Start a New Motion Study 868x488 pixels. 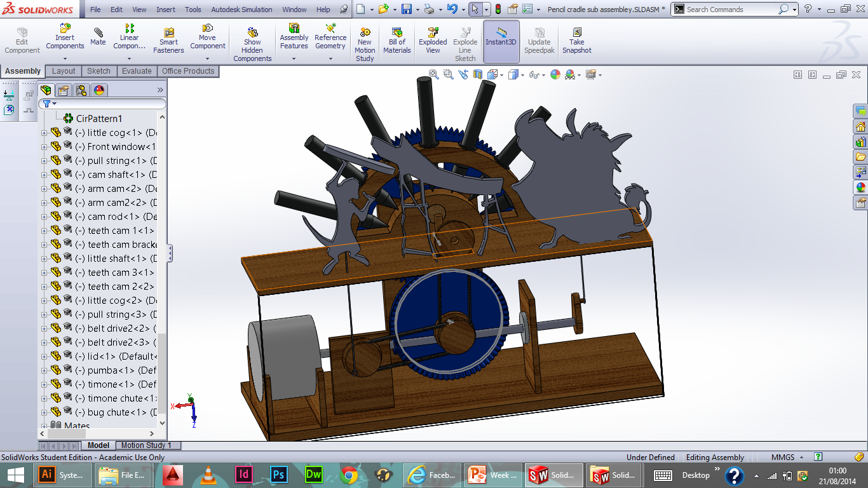[365, 33]
